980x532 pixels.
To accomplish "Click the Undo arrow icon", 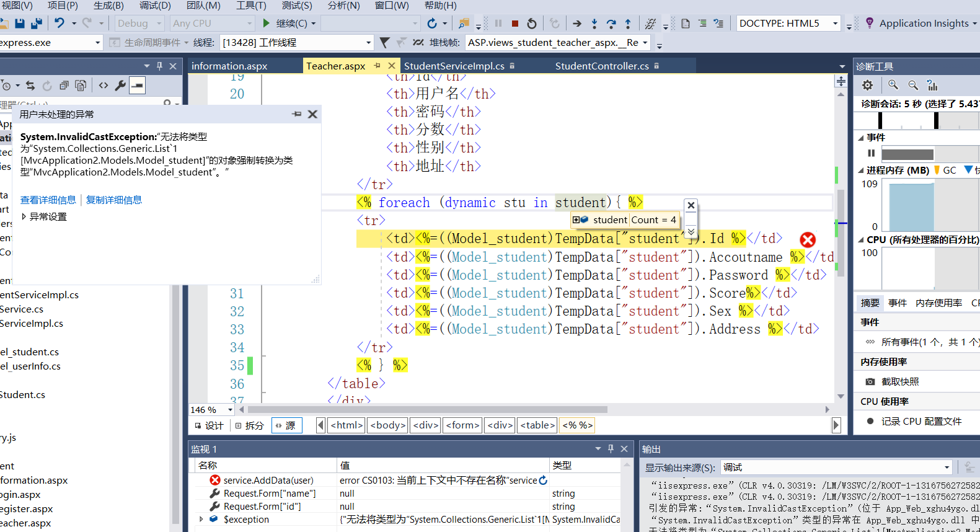I will tap(59, 24).
